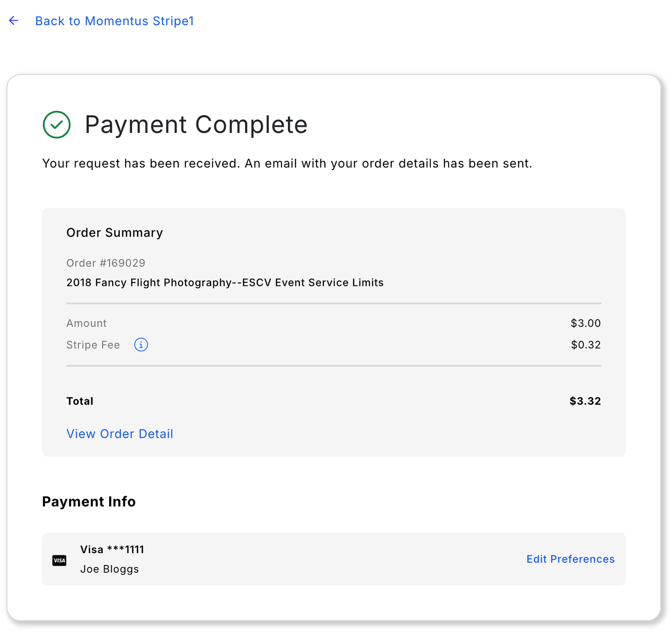The width and height of the screenshot is (672, 632).
Task: Click the Payment Info heading
Action: pyautogui.click(x=89, y=501)
